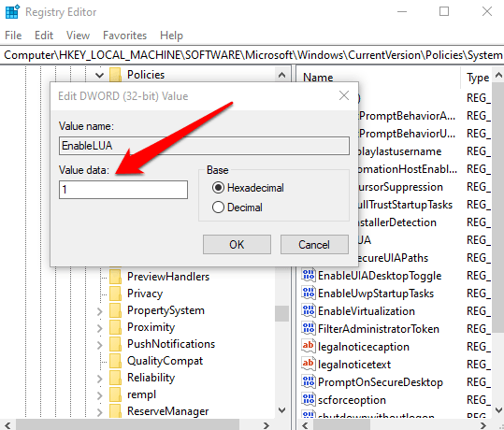Select the PreviewHandlers tree item
This screenshot has height=430, width=504.
point(168,277)
